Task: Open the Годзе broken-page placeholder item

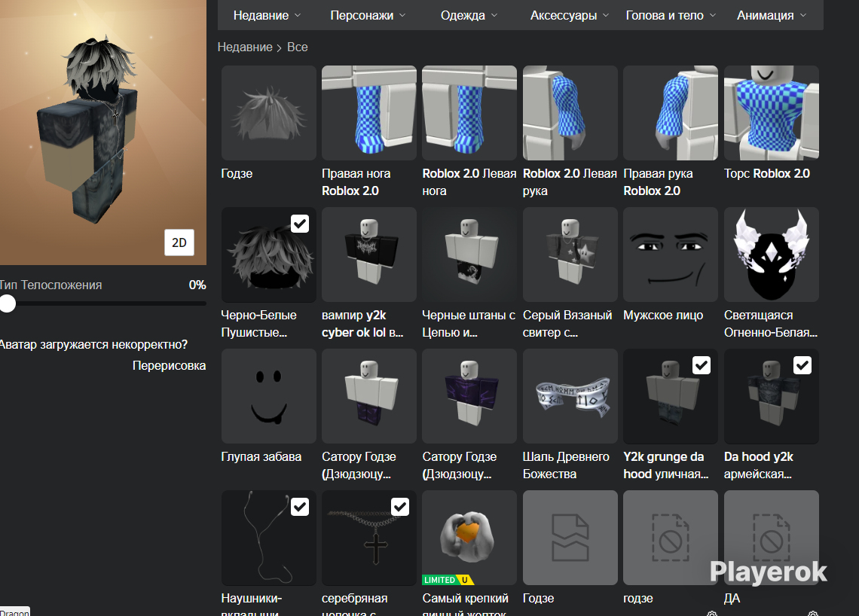Action: coord(570,538)
